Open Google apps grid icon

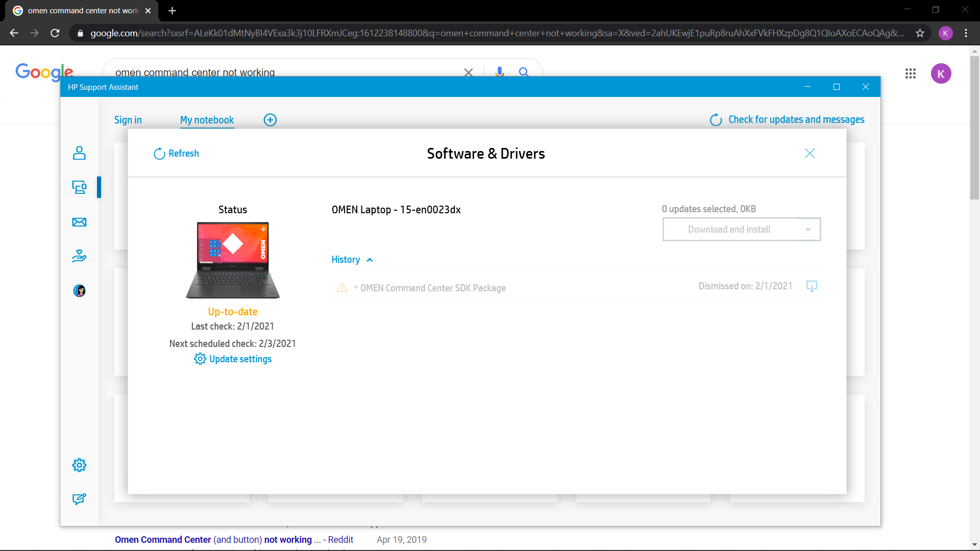pos(911,73)
